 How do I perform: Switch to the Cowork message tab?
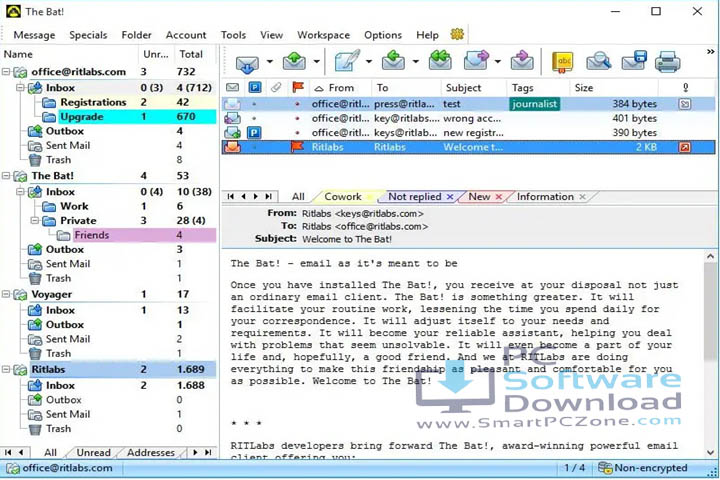click(343, 197)
